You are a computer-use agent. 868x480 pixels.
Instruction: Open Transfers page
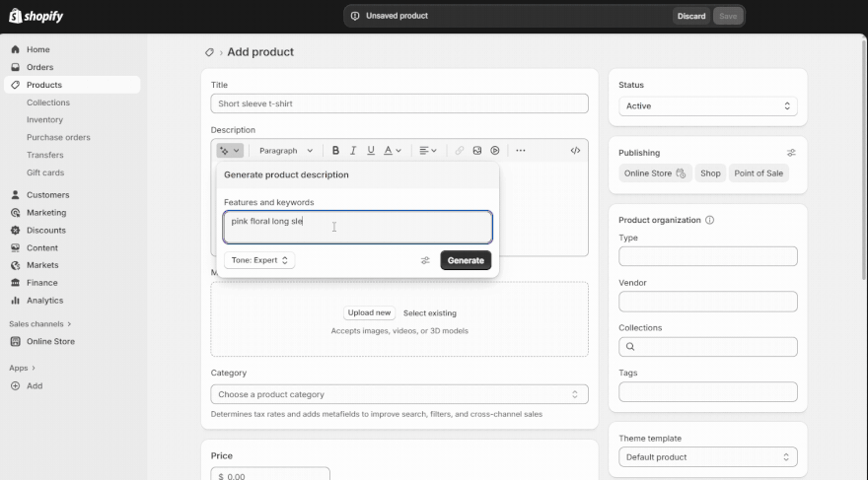coord(44,155)
